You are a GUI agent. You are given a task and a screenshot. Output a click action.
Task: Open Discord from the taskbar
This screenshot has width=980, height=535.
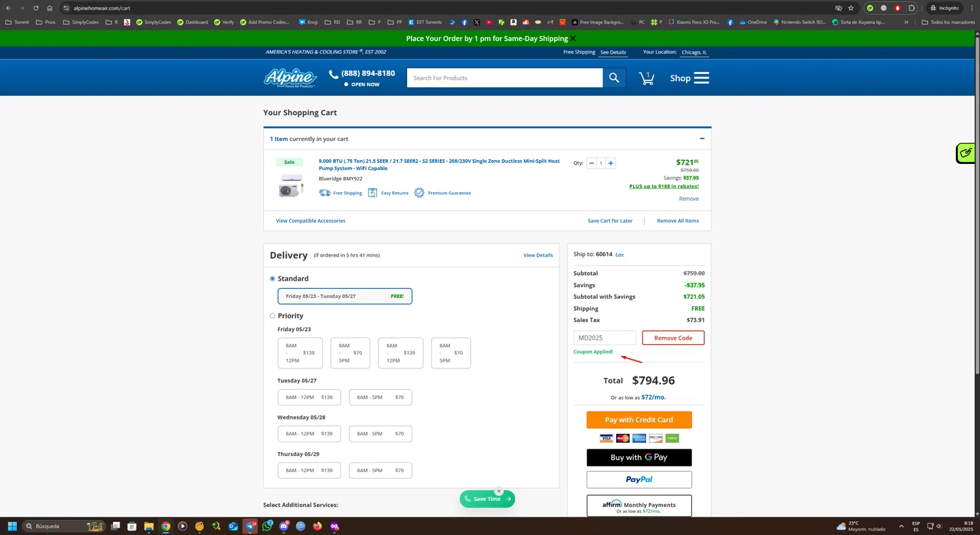(x=284, y=526)
